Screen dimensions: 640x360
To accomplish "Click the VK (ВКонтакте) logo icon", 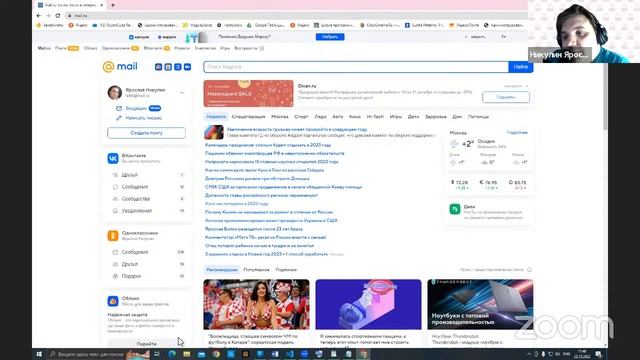I will coord(113,158).
